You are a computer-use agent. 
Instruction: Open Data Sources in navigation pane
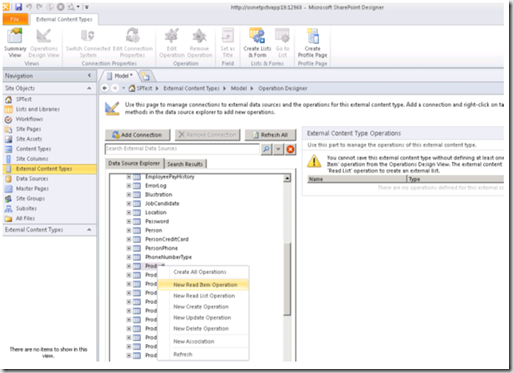click(32, 179)
